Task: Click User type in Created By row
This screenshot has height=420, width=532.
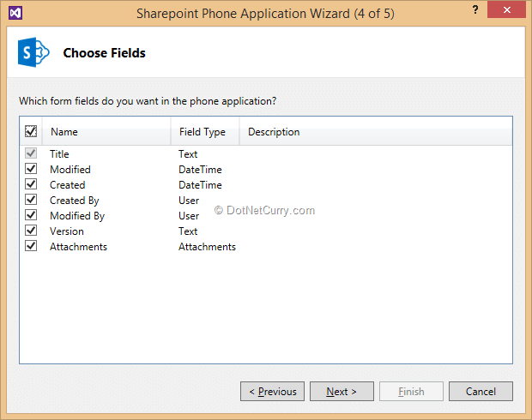Action: [x=189, y=201]
